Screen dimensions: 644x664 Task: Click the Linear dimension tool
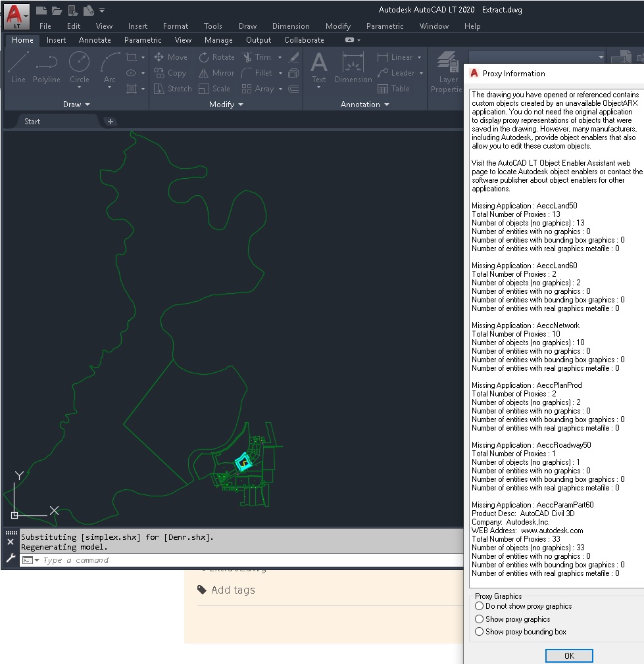coord(395,57)
